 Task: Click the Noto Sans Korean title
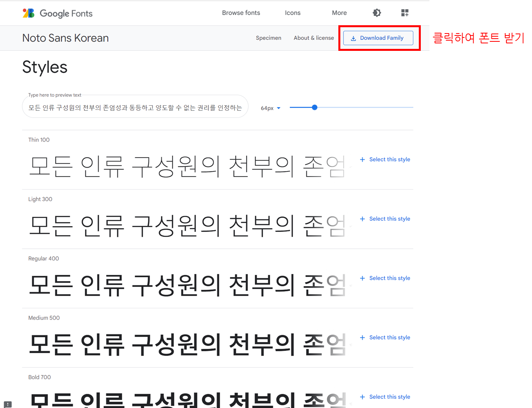tap(65, 38)
